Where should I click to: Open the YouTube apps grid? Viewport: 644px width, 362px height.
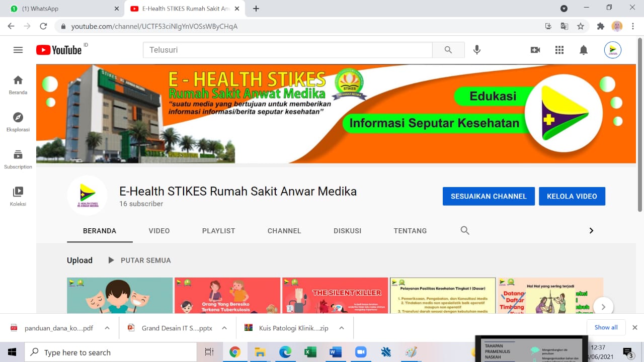(x=559, y=50)
